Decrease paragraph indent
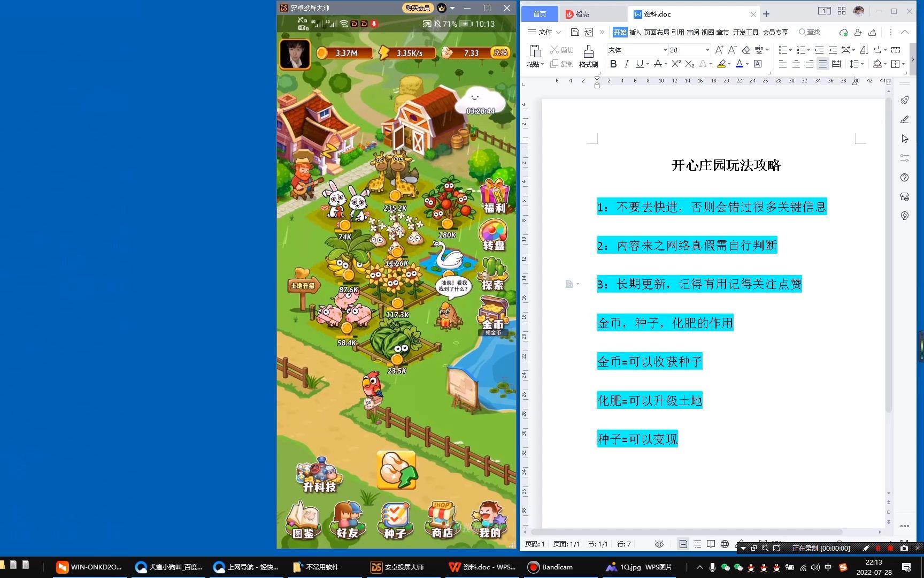This screenshot has width=924, height=578. (819, 50)
